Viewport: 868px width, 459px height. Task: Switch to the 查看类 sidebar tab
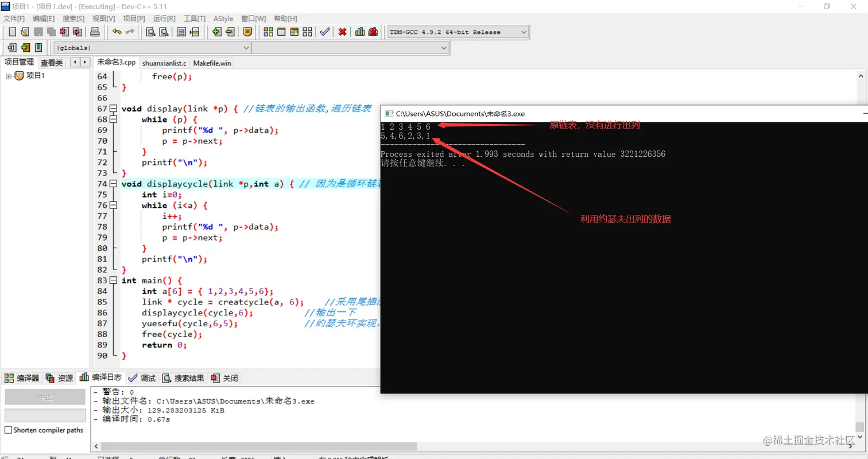52,63
